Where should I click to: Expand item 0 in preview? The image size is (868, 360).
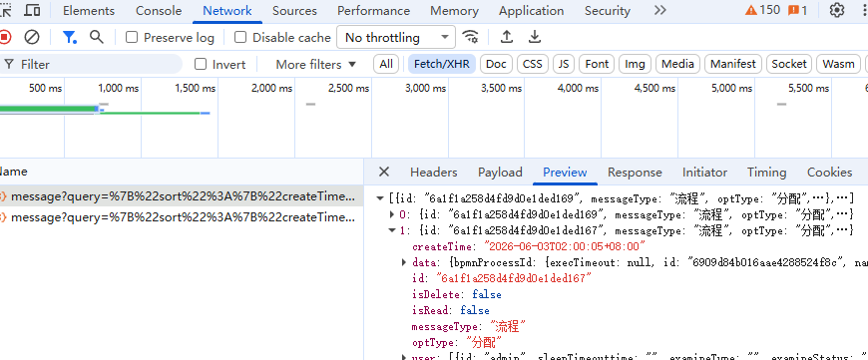pos(392,213)
